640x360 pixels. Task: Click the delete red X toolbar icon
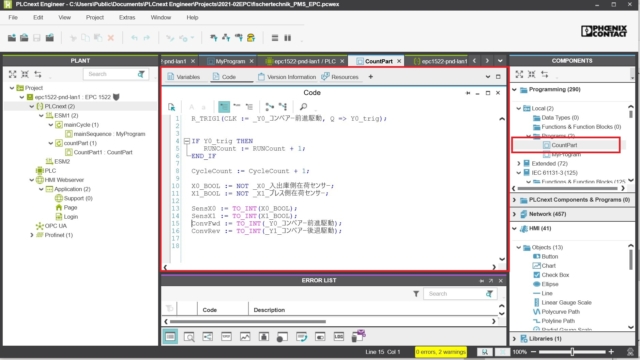111,38
